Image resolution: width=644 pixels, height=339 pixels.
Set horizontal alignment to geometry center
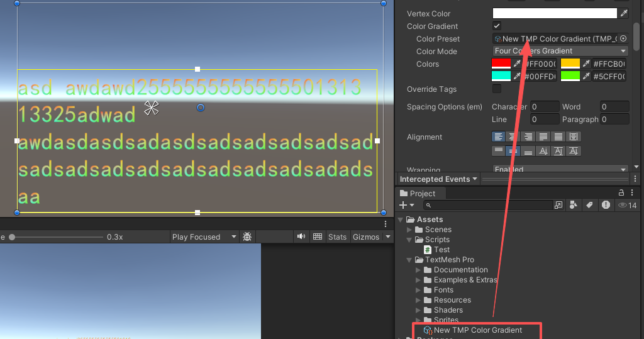coord(574,136)
